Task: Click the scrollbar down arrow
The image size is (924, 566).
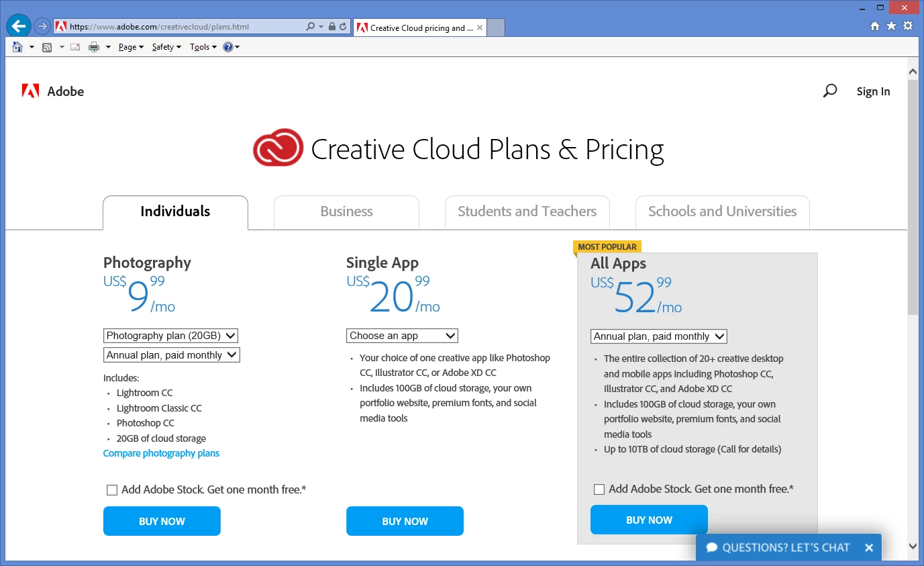Action: (913, 546)
